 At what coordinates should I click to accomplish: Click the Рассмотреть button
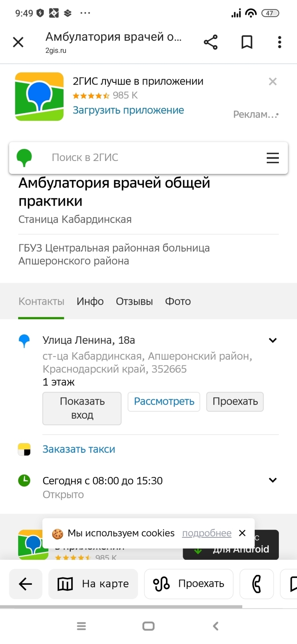[x=164, y=402]
